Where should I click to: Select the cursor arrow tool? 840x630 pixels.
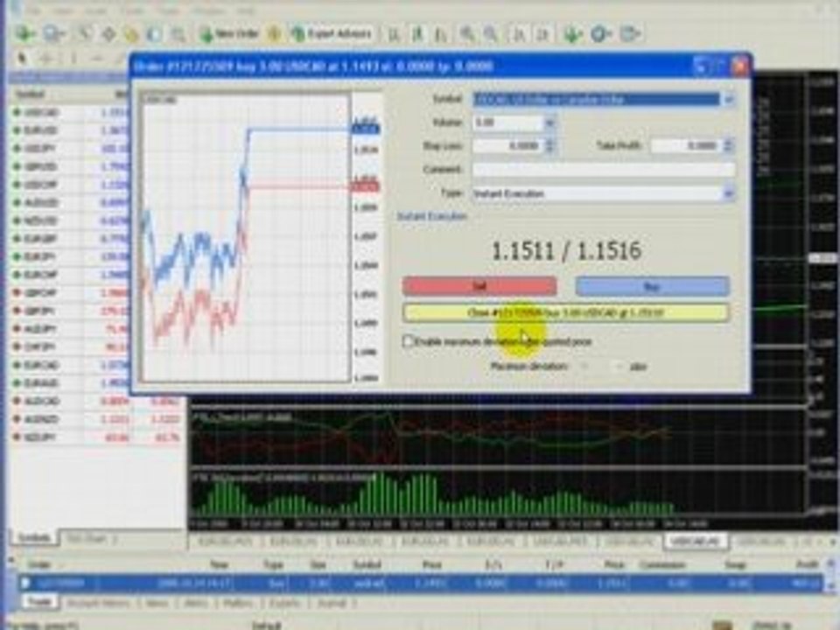[22, 58]
